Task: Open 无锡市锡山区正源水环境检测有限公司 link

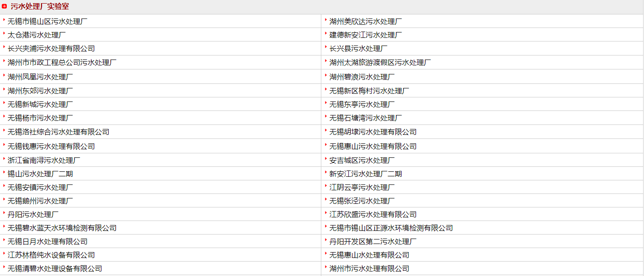Action: [391, 228]
